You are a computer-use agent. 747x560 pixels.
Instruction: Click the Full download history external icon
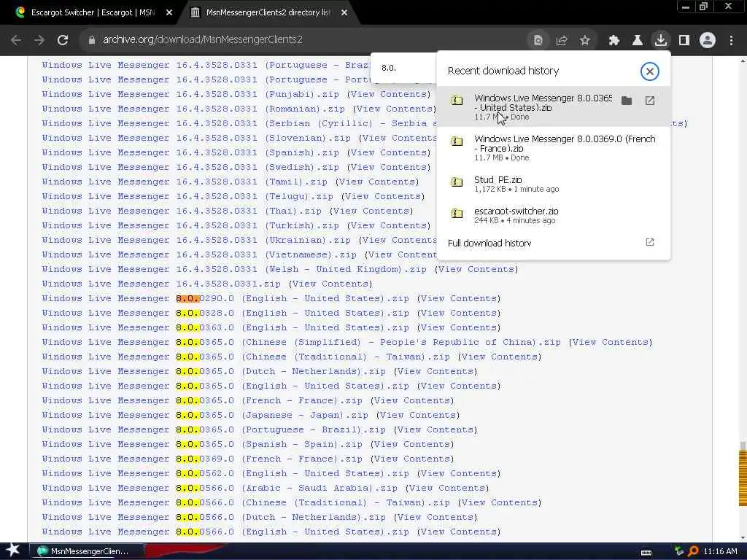click(x=650, y=242)
